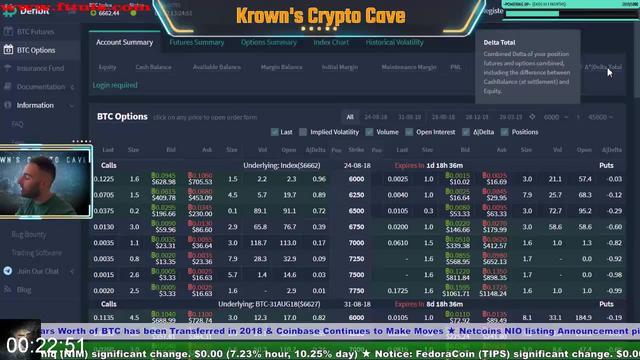
Task: Click the Maintenance Margin column label
Action: click(x=409, y=67)
